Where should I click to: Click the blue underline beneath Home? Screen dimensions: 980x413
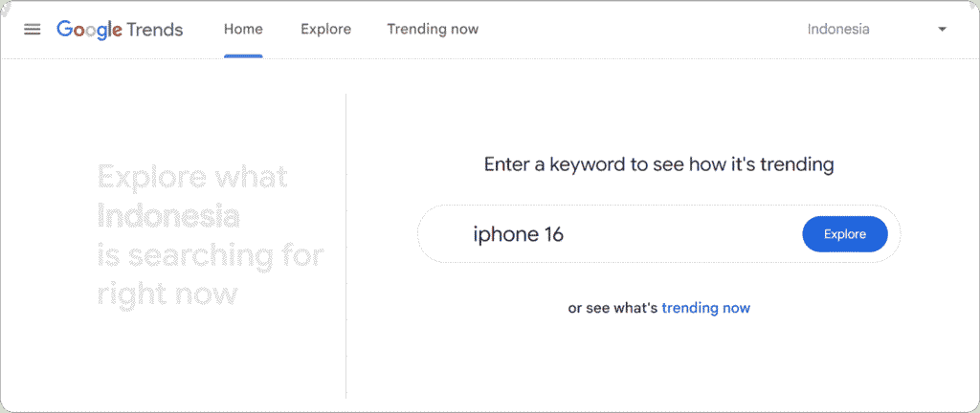point(243,55)
